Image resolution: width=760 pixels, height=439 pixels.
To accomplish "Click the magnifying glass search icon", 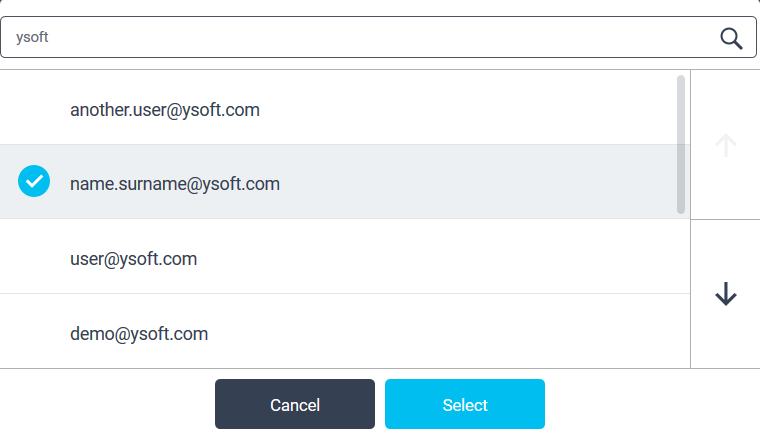I will 731,38.
